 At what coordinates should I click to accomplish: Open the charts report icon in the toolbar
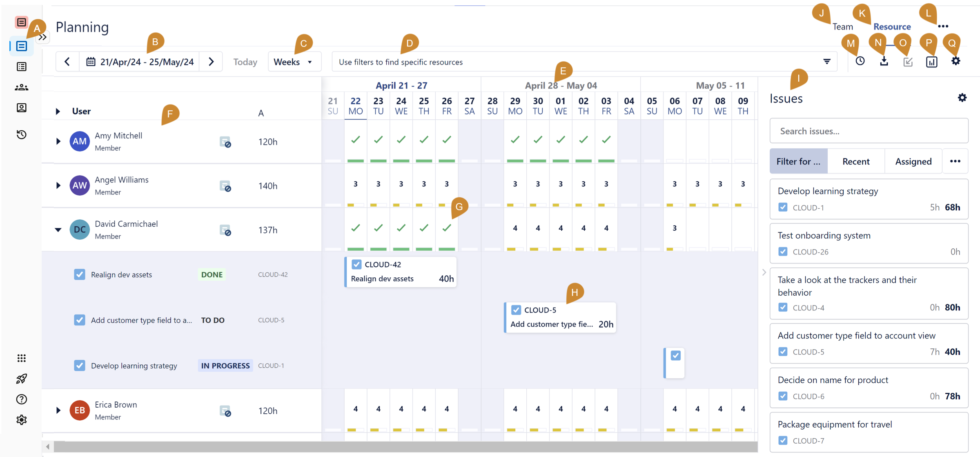931,62
